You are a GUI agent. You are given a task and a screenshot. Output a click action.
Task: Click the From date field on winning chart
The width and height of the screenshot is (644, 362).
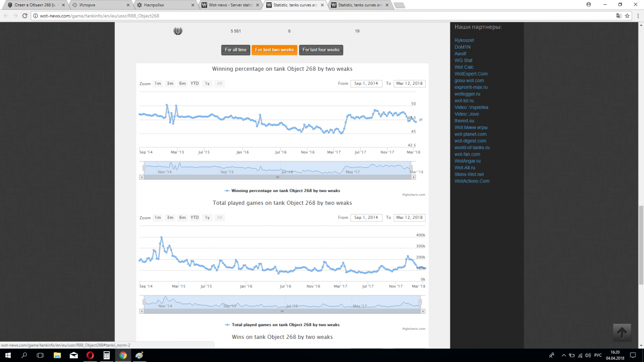pos(365,84)
